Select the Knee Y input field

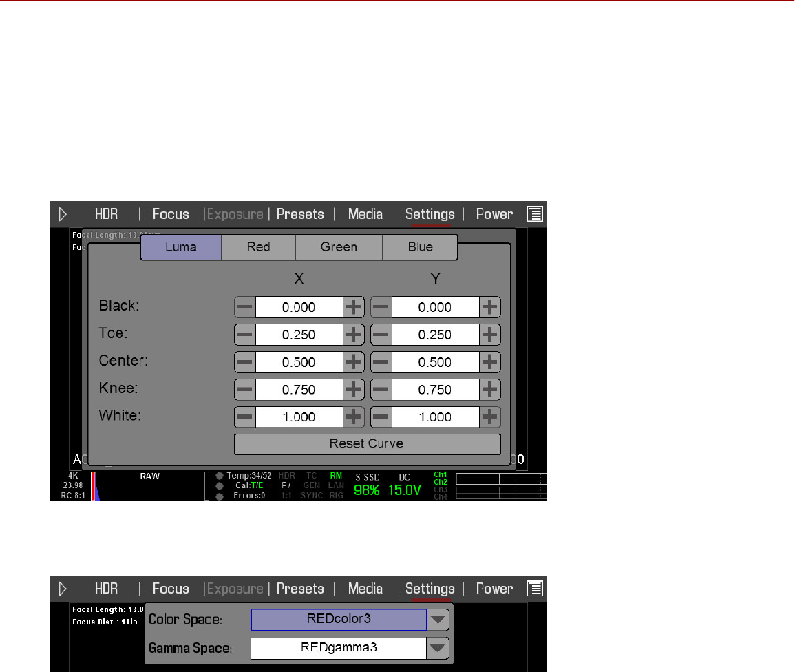coord(436,389)
